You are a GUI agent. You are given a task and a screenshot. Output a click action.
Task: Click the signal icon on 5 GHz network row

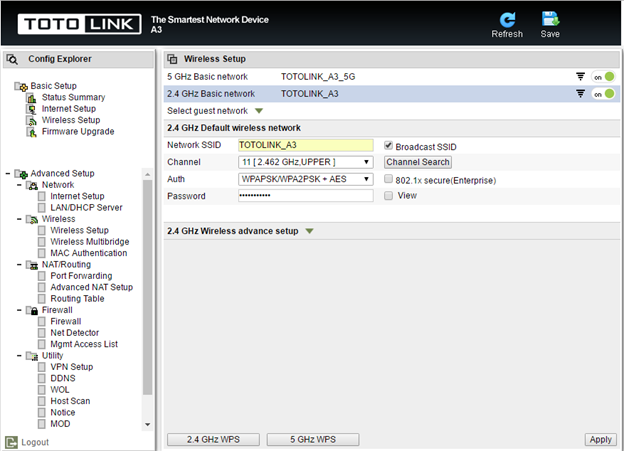pos(581,76)
